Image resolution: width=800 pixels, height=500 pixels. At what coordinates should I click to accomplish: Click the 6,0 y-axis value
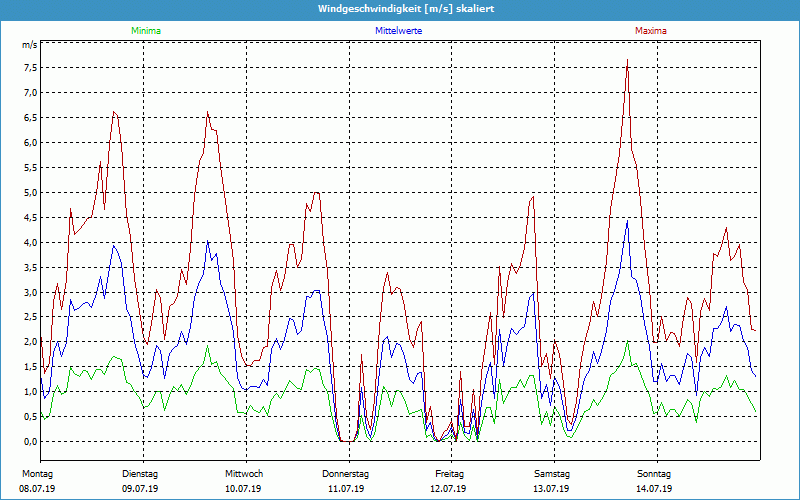pos(31,143)
